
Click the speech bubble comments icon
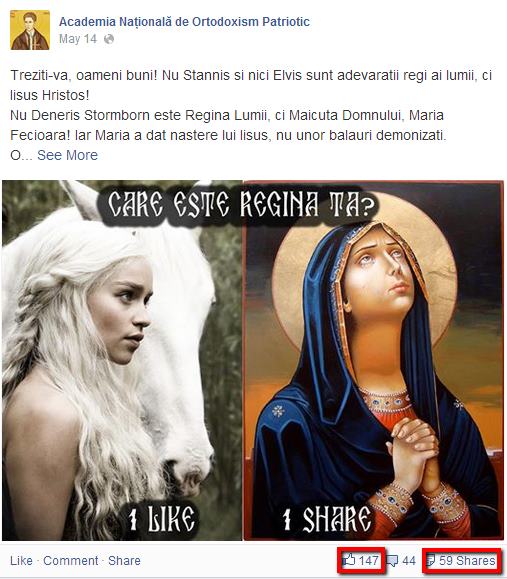coord(393,561)
